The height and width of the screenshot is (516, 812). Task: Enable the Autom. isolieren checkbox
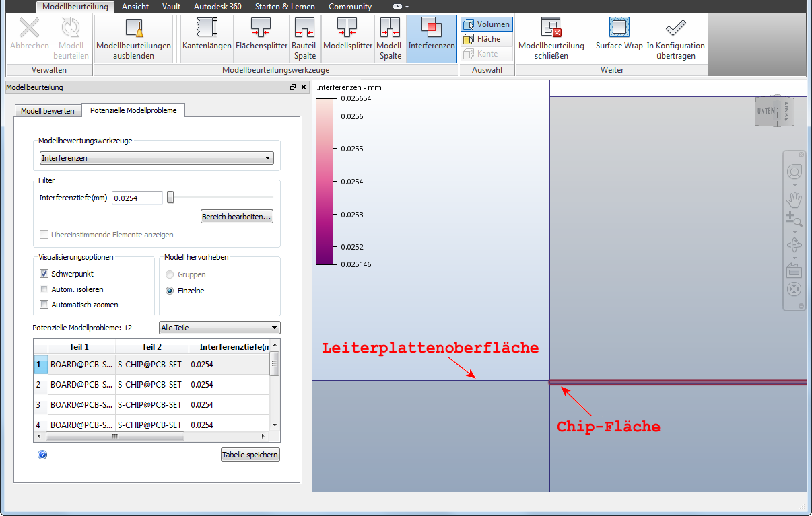44,289
